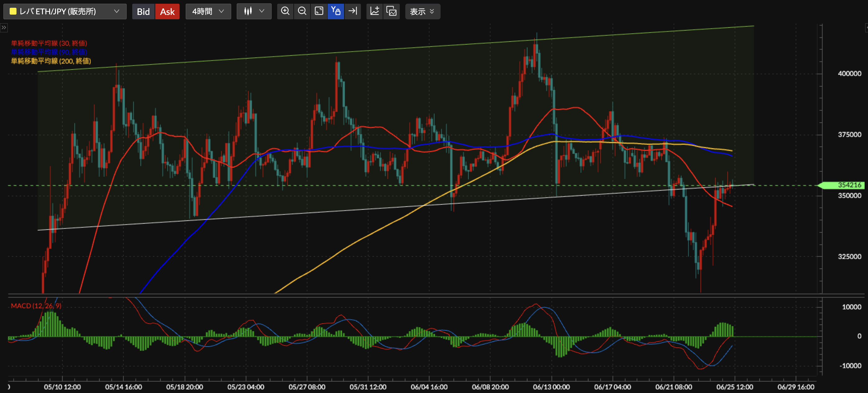Click the zoom in magnifier icon
Viewport: 868px width, 393px height.
285,11
